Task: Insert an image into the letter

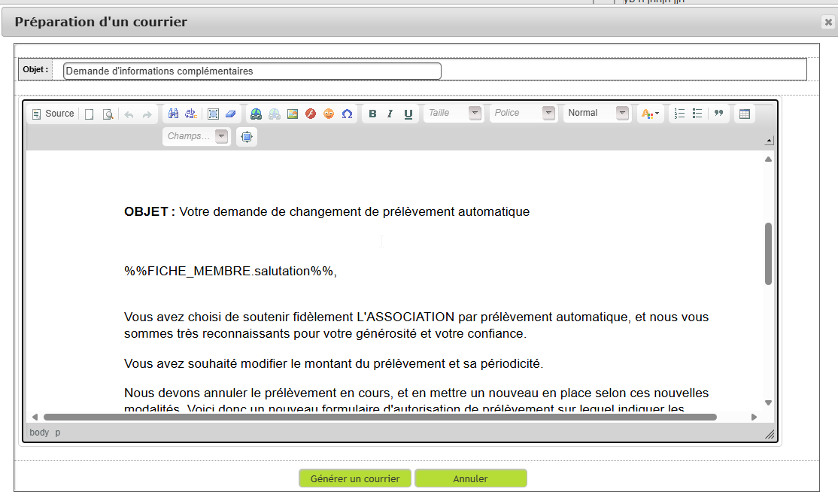Action: click(293, 114)
